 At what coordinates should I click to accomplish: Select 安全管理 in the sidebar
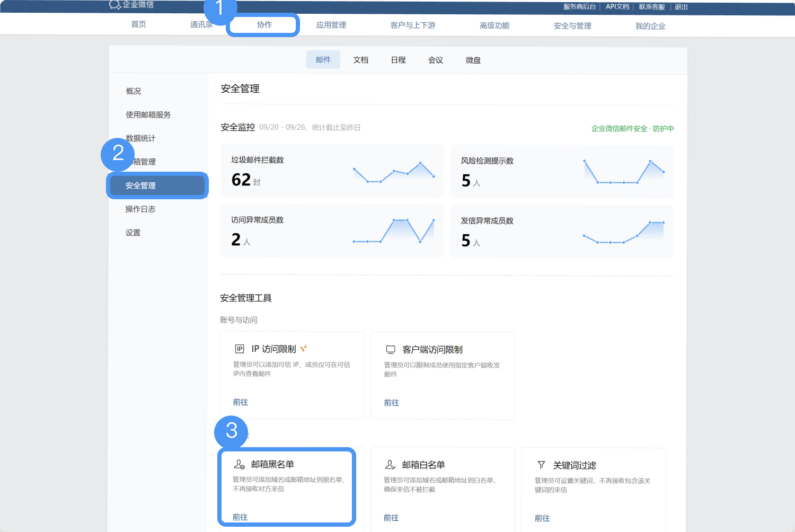pos(157,185)
